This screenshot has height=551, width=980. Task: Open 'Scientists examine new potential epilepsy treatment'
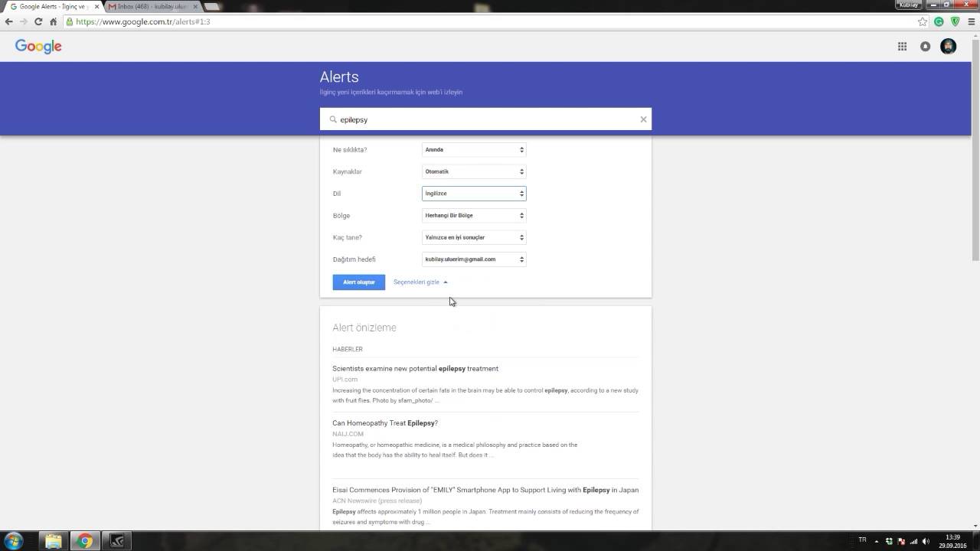click(415, 368)
